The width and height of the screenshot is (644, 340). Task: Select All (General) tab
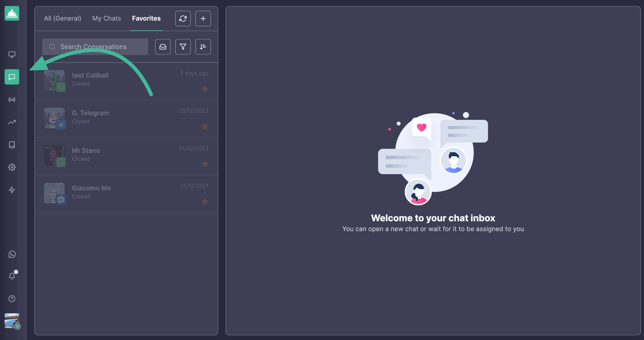[x=62, y=18]
